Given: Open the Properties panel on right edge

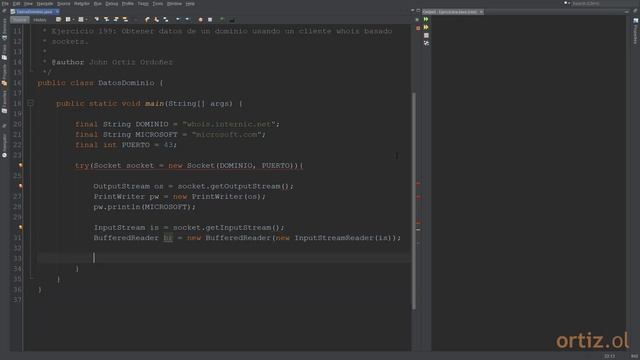Looking at the screenshot, I should pyautogui.click(x=636, y=31).
